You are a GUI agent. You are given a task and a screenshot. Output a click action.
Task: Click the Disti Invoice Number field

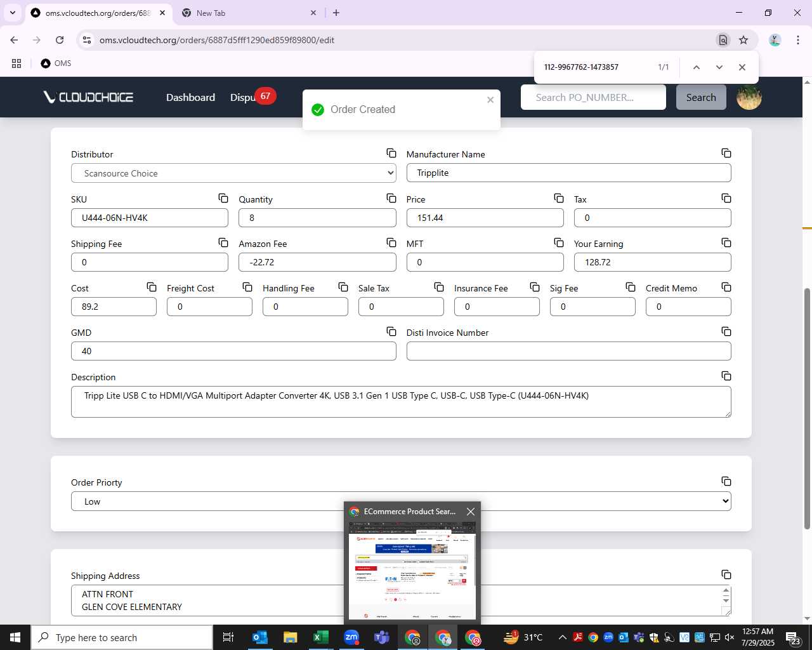point(568,351)
